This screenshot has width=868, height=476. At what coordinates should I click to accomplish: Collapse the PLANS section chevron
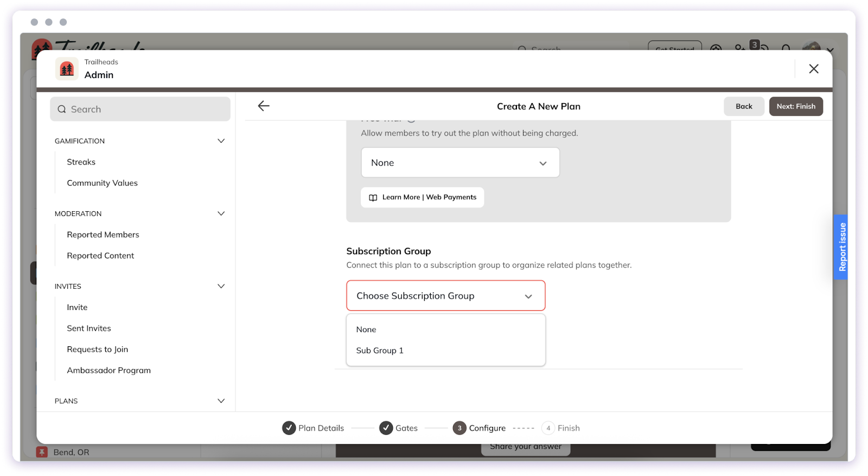[x=221, y=401]
